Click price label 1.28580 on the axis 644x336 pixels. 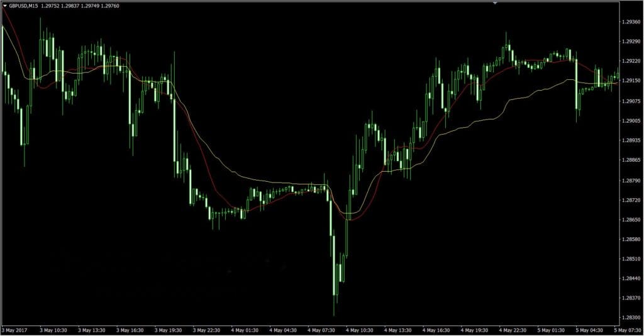(631, 239)
